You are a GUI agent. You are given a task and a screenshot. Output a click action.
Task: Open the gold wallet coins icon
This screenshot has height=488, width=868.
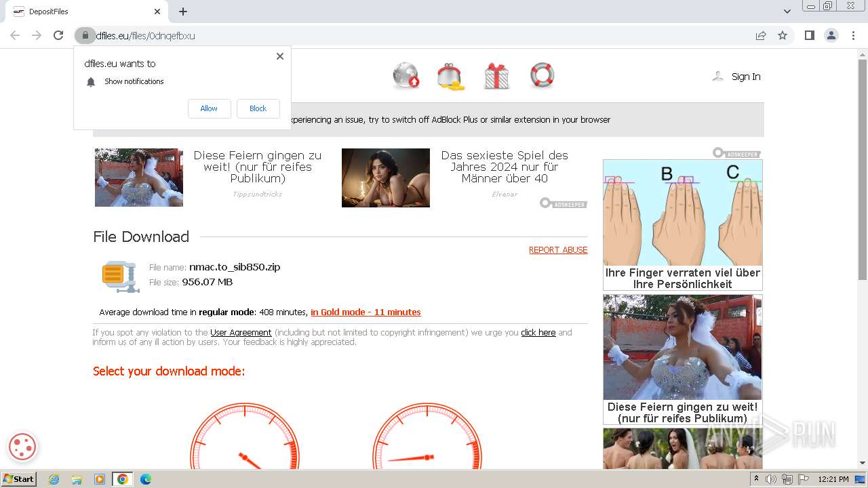click(450, 76)
